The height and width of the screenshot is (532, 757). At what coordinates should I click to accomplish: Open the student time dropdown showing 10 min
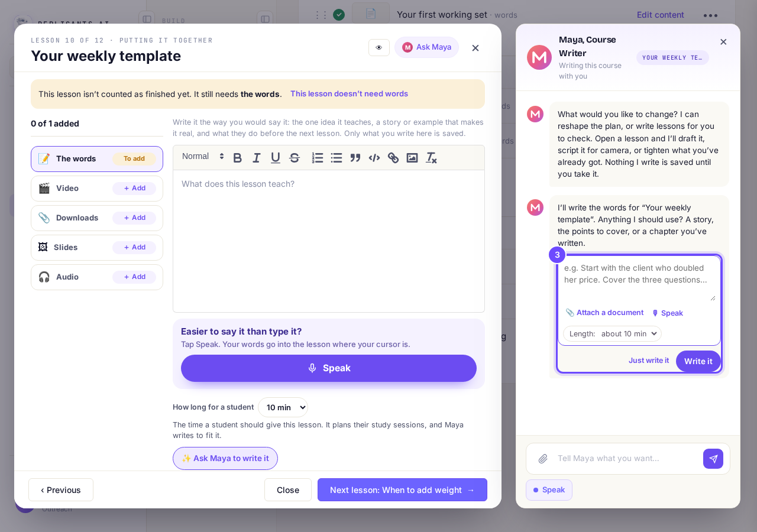tap(283, 407)
